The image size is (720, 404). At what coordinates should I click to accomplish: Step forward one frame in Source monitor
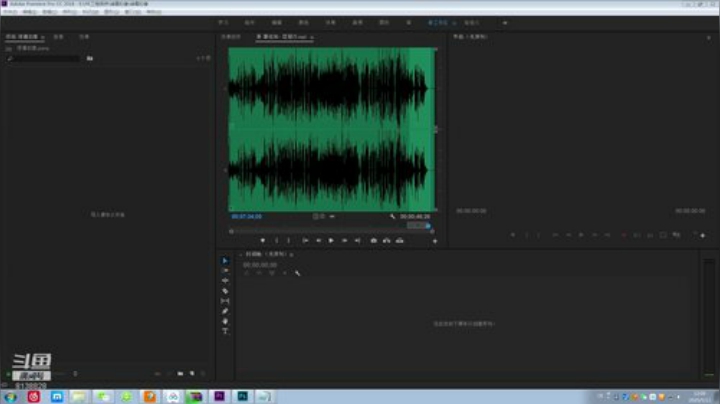344,241
